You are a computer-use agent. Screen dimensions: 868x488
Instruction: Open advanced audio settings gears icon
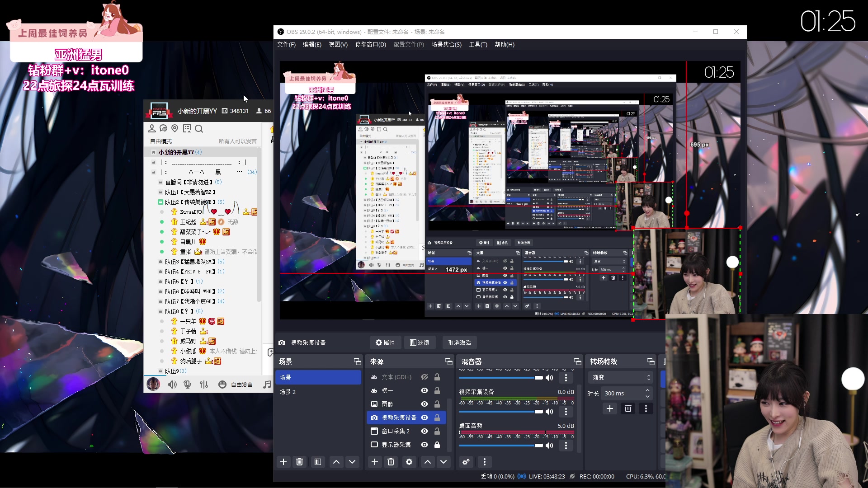tap(466, 462)
